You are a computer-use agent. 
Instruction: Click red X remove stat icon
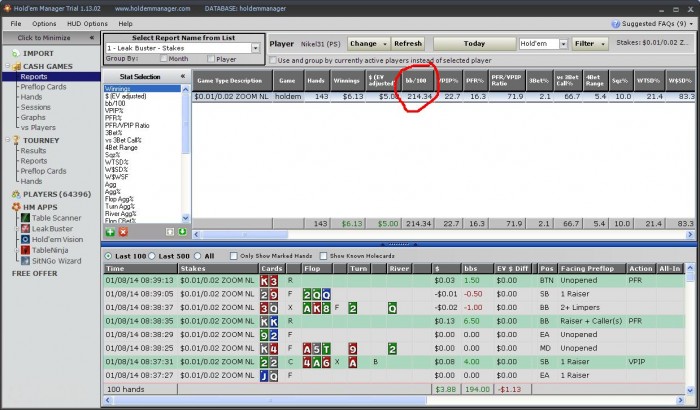click(x=123, y=232)
